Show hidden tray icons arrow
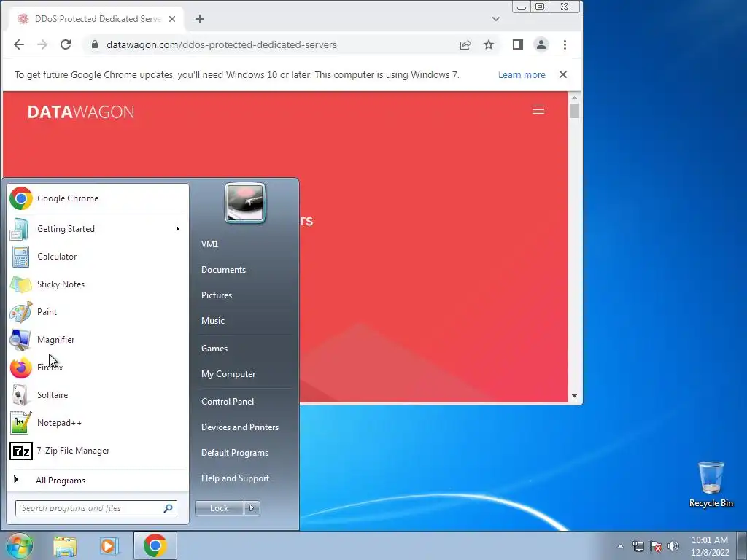 pos(620,546)
